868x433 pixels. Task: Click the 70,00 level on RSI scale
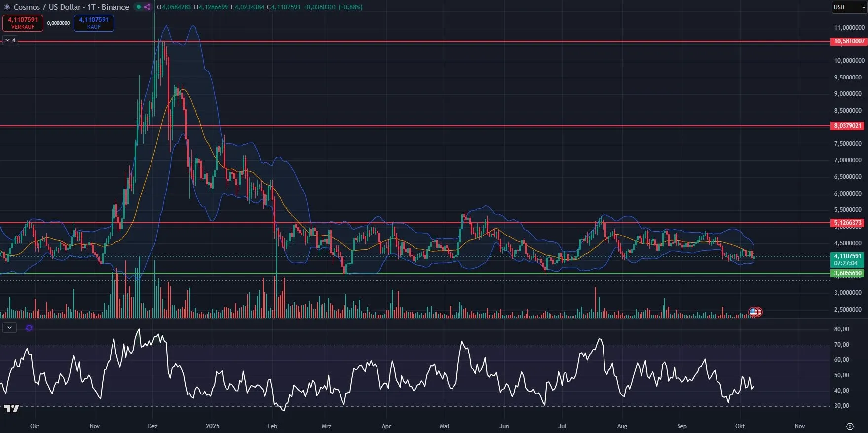pos(841,345)
